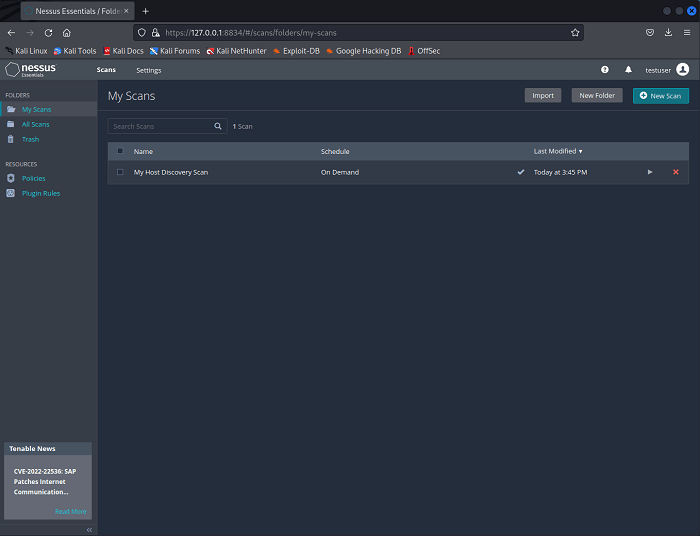
Task: Open the Firefox hamburger menu
Action: tap(687, 32)
